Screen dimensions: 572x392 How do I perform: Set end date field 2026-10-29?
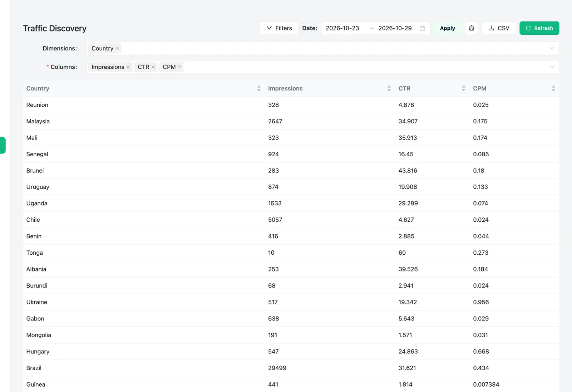coord(395,28)
